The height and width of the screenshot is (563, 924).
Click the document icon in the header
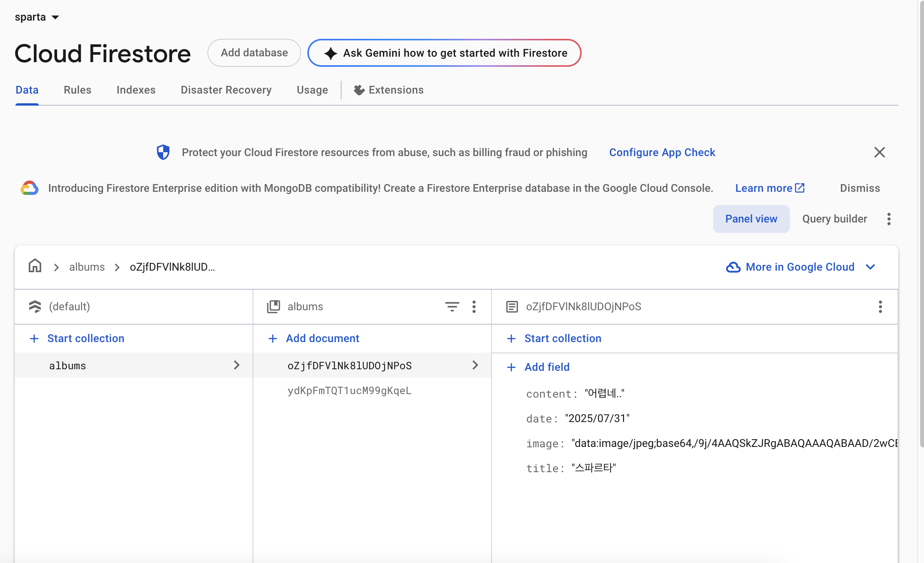512,307
